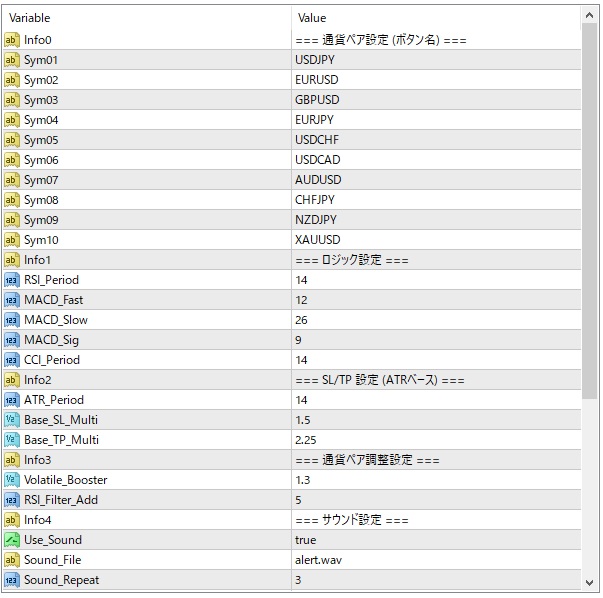Image resolution: width=603 pixels, height=598 pixels.
Task: Click the string icon beside Sym10
Action: (x=12, y=240)
